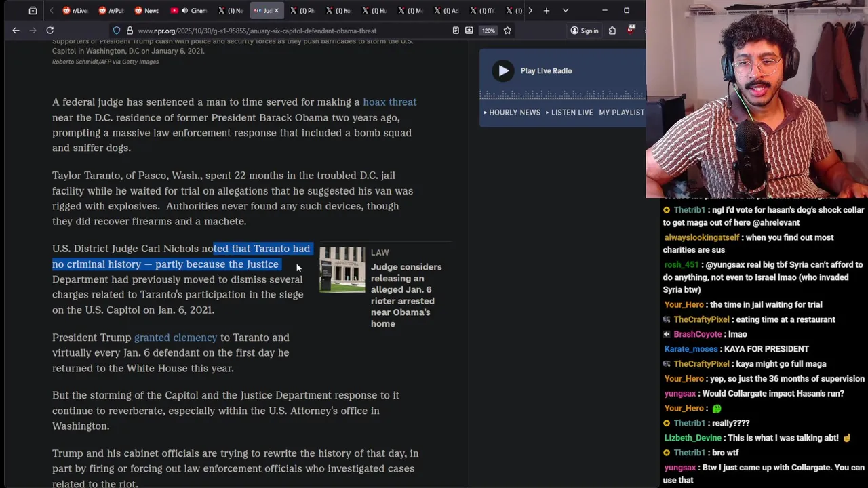The width and height of the screenshot is (868, 488).
Task: Open the tracking protection shield icon
Action: pos(117,30)
